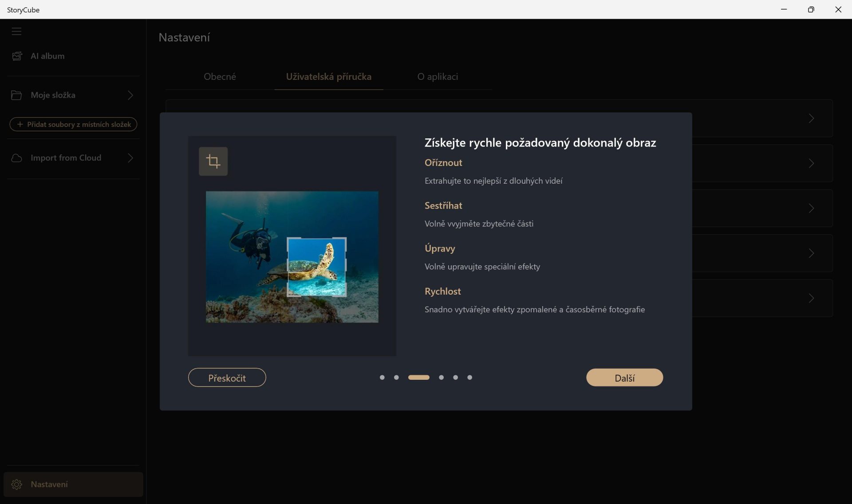Restore the window with the maximize icon
This screenshot has width=852, height=504.
point(811,9)
